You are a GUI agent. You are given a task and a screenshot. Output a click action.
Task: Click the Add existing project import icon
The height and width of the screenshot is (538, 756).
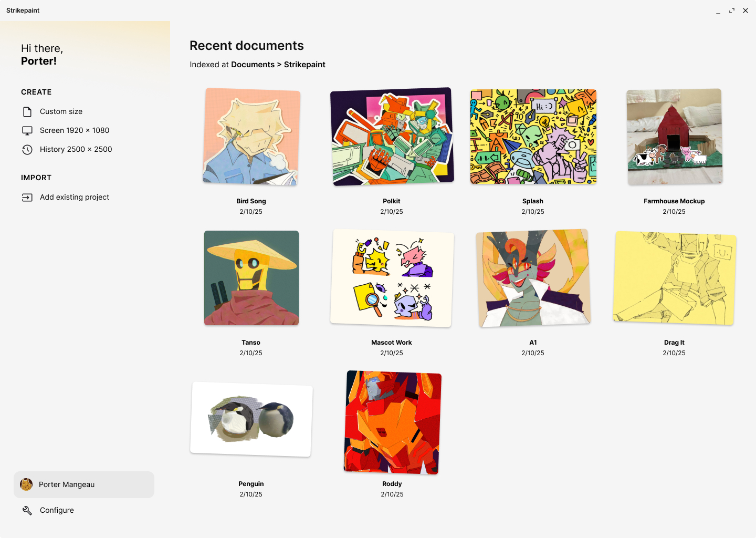27,198
